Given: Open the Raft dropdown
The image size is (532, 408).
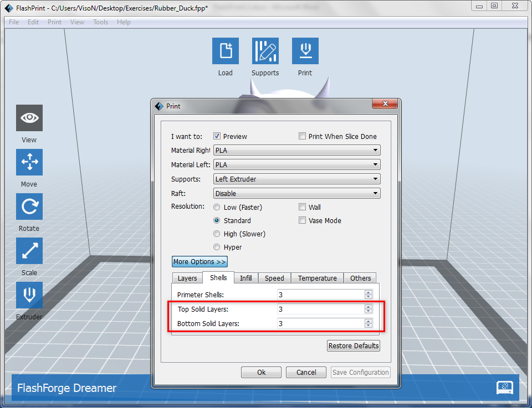Looking at the screenshot, I should [297, 194].
